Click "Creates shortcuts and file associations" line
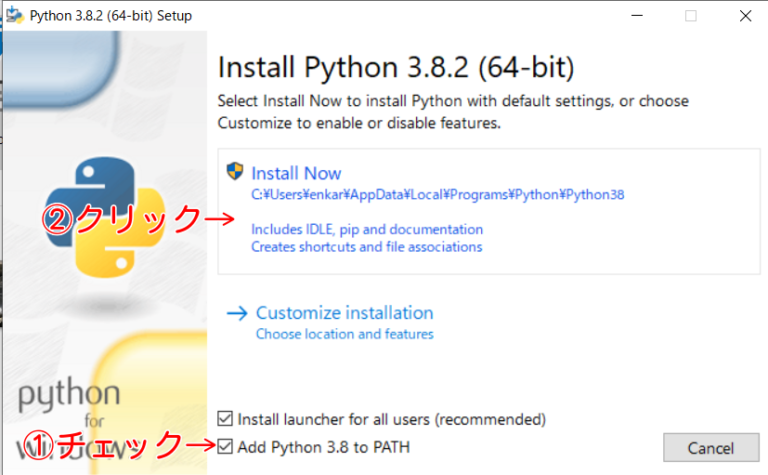The height and width of the screenshot is (475, 768). [367, 246]
